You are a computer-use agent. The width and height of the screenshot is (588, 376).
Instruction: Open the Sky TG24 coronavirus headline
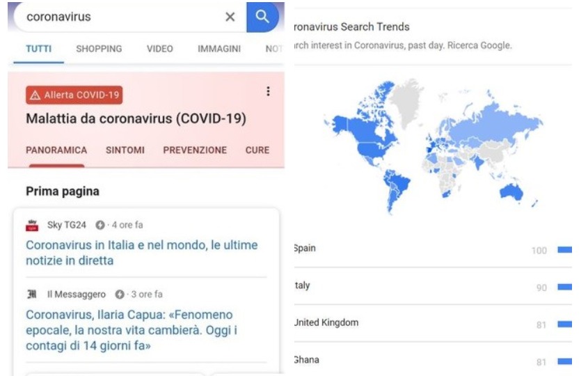pyautogui.click(x=142, y=253)
